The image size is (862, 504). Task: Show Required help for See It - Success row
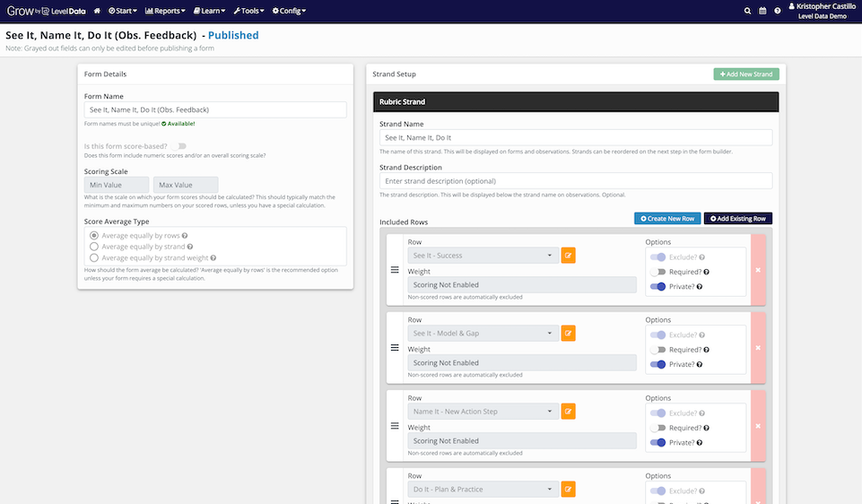tap(707, 272)
